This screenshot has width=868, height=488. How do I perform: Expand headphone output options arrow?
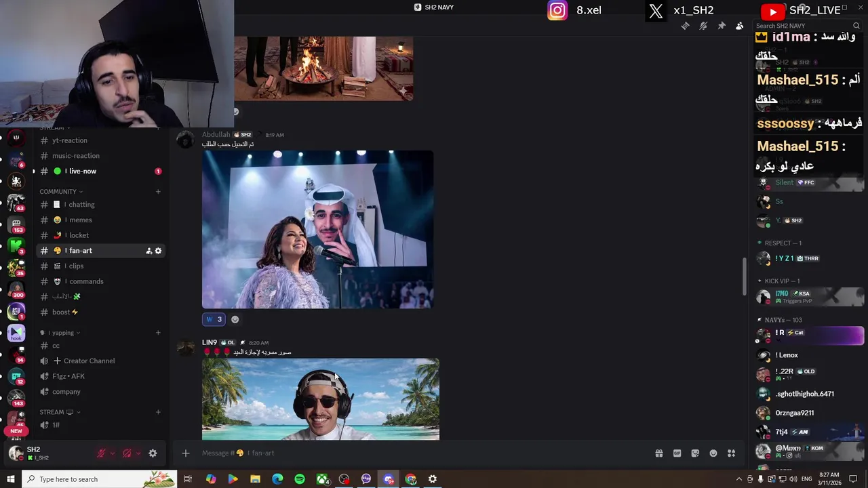click(138, 453)
